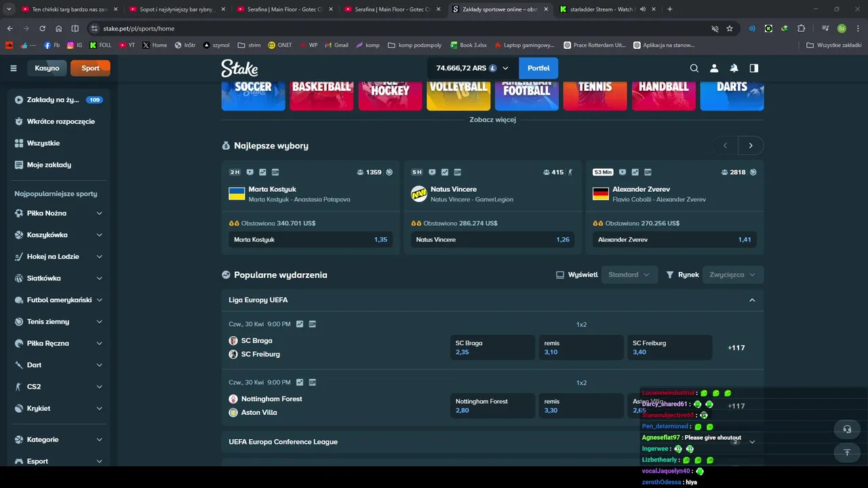Toggle the right side panel icon

pos(753,68)
